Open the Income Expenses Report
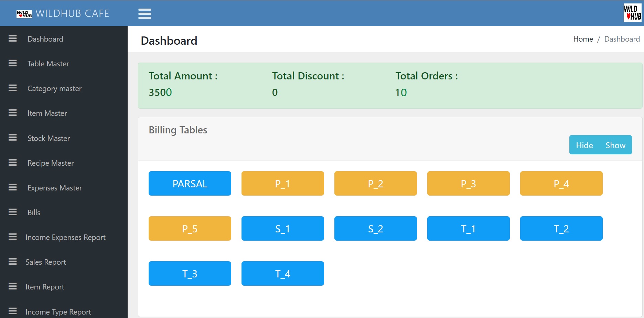The width and height of the screenshot is (644, 318). [x=65, y=238]
